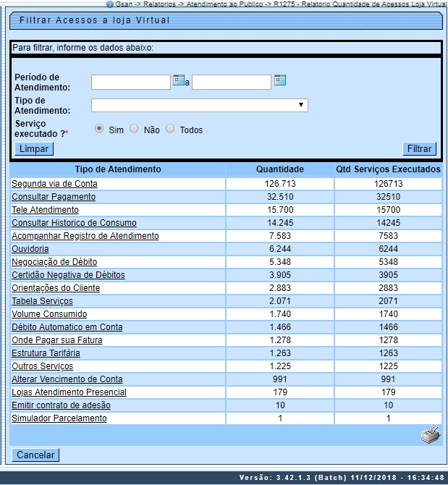Open the Ouvidoria link
The image size is (448, 485).
coord(30,249)
